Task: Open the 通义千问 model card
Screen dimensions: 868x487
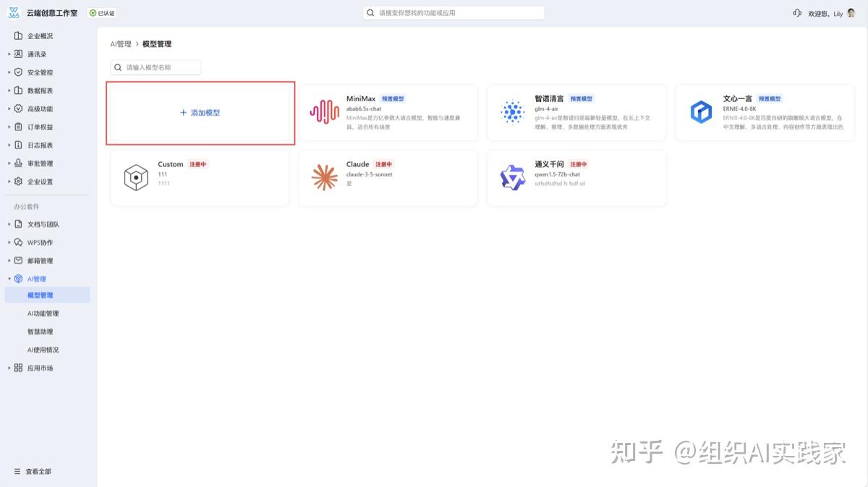Action: coord(576,178)
